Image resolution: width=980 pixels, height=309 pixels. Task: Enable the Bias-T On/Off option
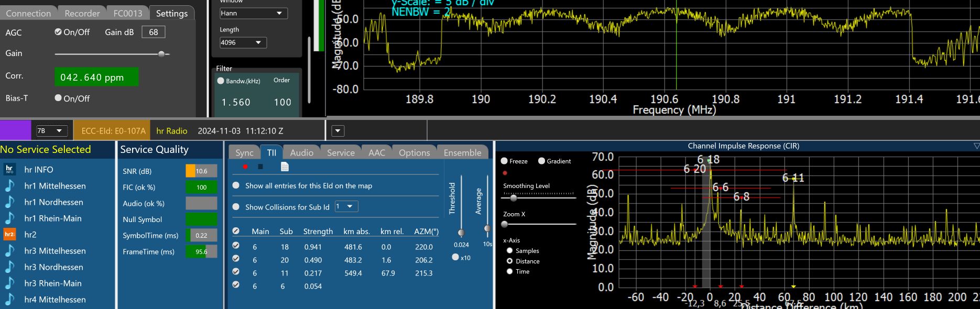58,98
